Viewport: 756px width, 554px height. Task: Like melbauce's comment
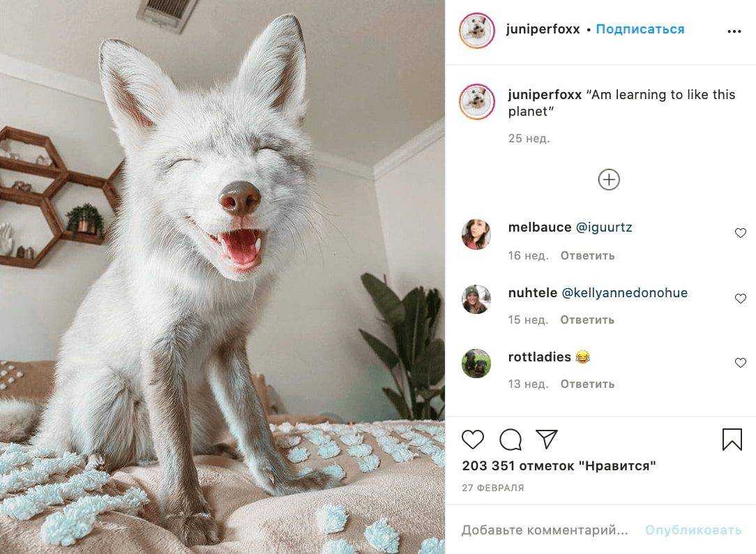pos(741,233)
